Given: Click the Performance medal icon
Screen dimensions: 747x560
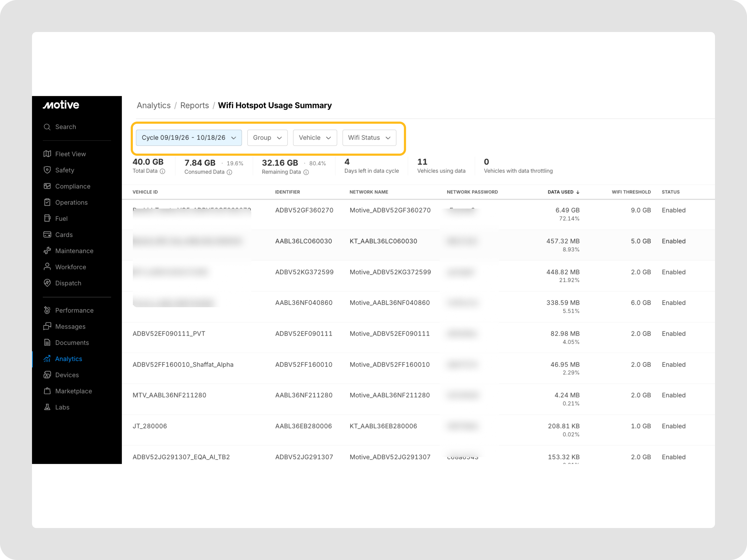Looking at the screenshot, I should pyautogui.click(x=47, y=310).
